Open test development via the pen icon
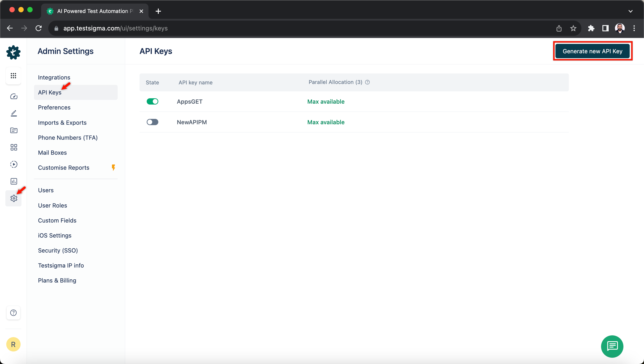This screenshot has width=644, height=364. click(13, 113)
